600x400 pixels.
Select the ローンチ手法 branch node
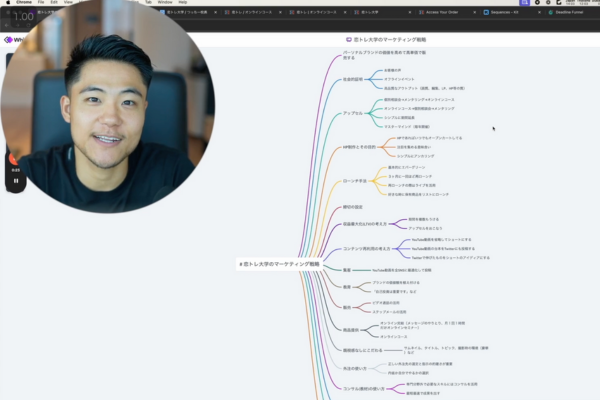(355, 181)
